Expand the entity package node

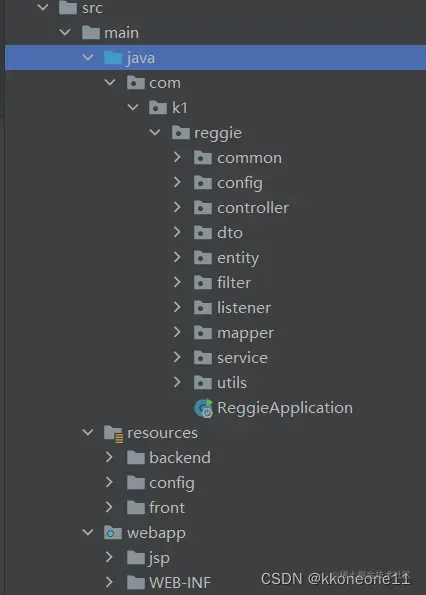(x=177, y=258)
